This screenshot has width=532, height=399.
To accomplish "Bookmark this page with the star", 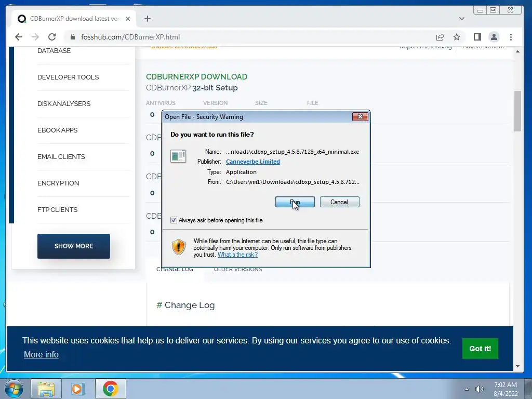I will point(457,37).
